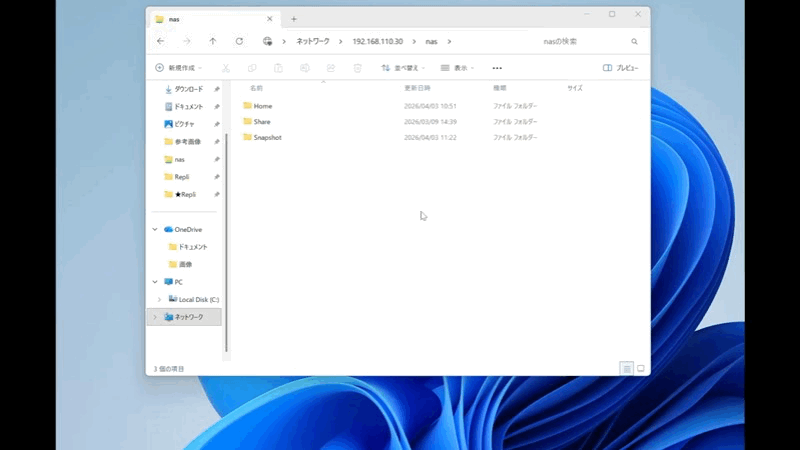Image resolution: width=800 pixels, height=450 pixels.
Task: Click chevron after ネットワーク in breadcrumb
Action: [340, 42]
